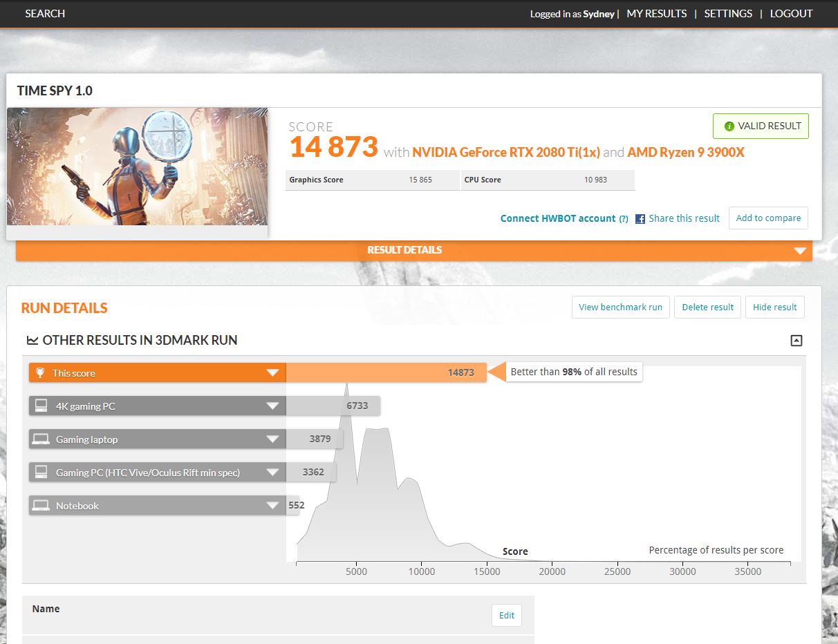Viewport: 838px width, 644px height.
Task: Go to MY RESULTS in the navigation bar
Action: coord(655,13)
